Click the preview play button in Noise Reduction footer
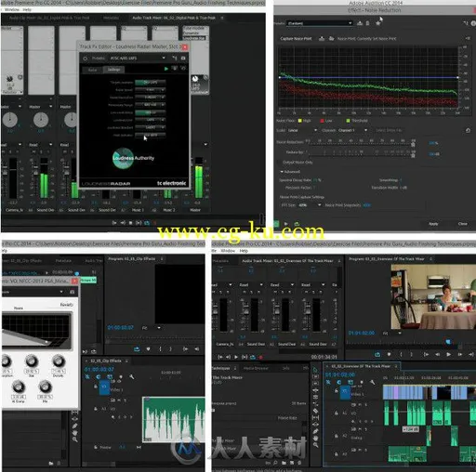 click(286, 223)
